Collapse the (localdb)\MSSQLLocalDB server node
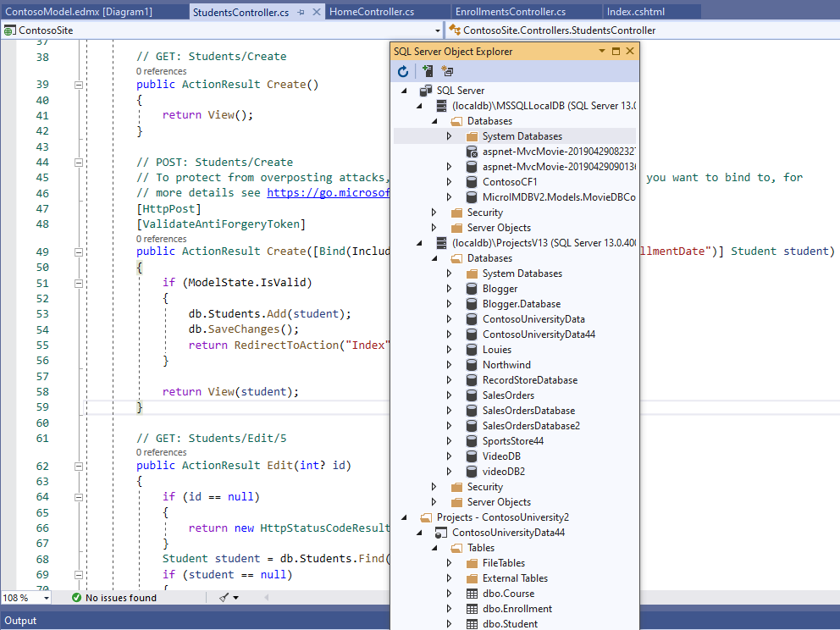 [x=419, y=106]
